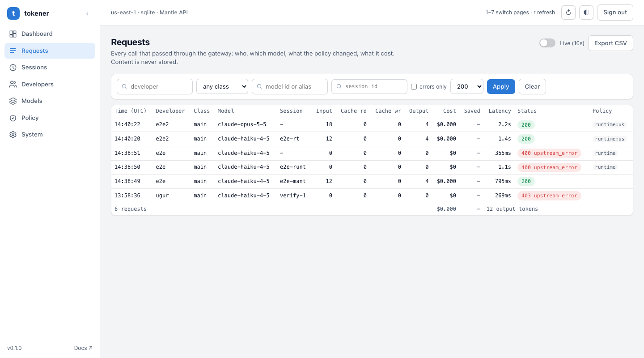The width and height of the screenshot is (644, 358).
Task: Click the Policy shield icon
Action: click(13, 118)
